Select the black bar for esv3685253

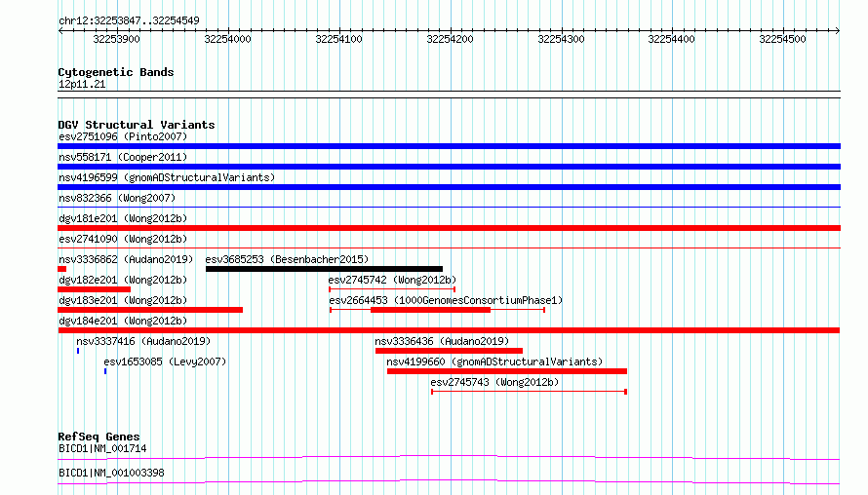click(x=324, y=269)
